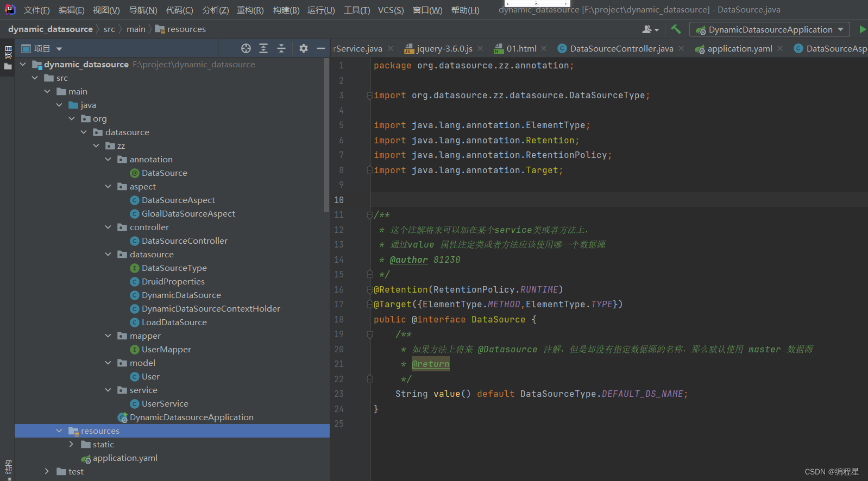The height and width of the screenshot is (481, 868).
Task: Collapse the dynamic_datasource root node
Action: click(23, 64)
